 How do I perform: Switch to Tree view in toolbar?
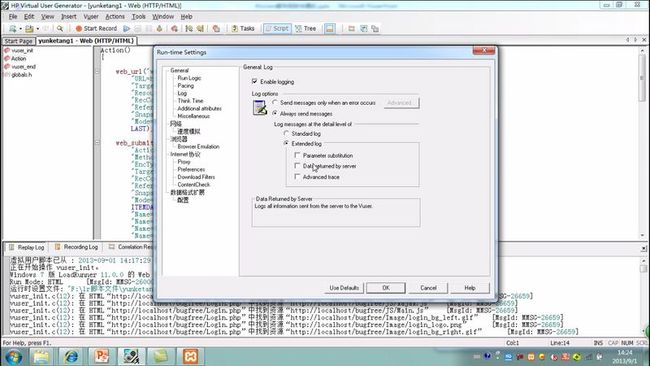tap(306, 28)
